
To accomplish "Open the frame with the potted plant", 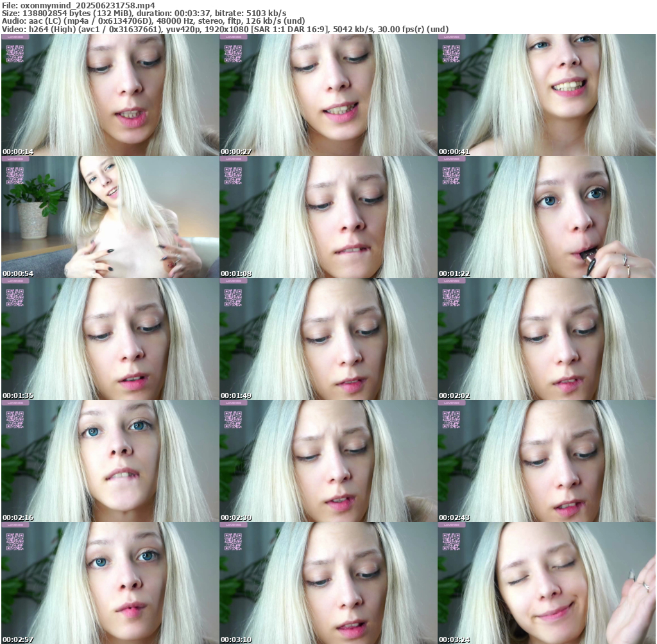I will tap(110, 216).
